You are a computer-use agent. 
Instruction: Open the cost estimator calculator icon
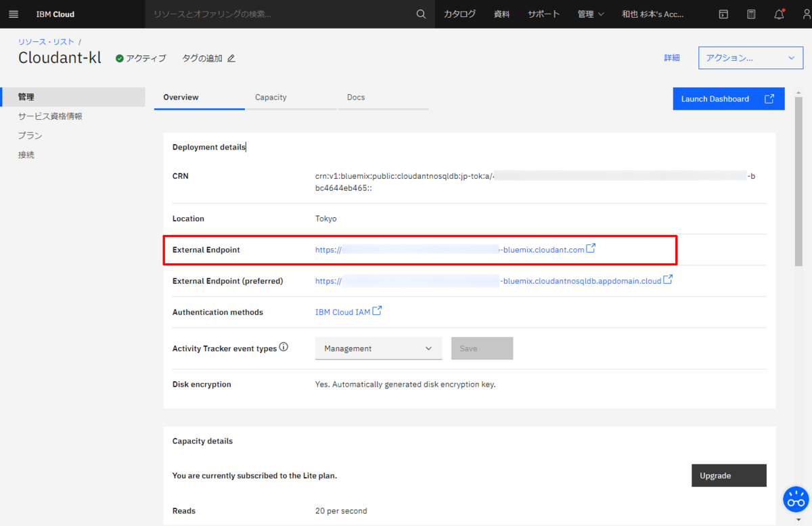(x=751, y=14)
